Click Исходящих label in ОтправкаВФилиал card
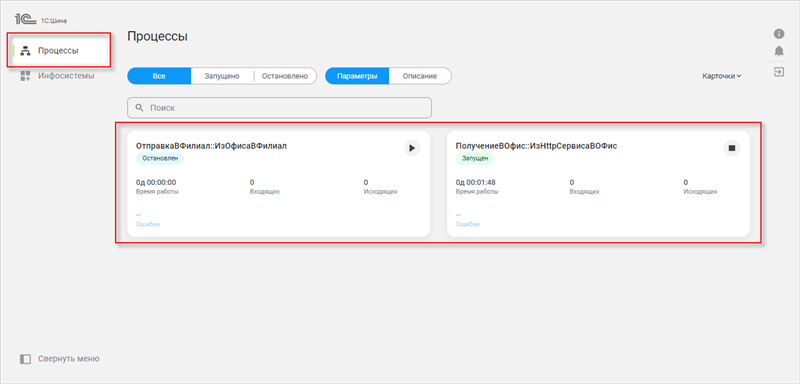Viewport: 800px width, 384px height. (381, 192)
